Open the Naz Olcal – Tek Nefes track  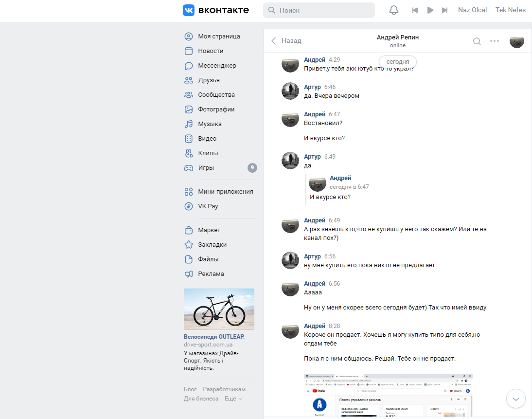[x=492, y=10]
